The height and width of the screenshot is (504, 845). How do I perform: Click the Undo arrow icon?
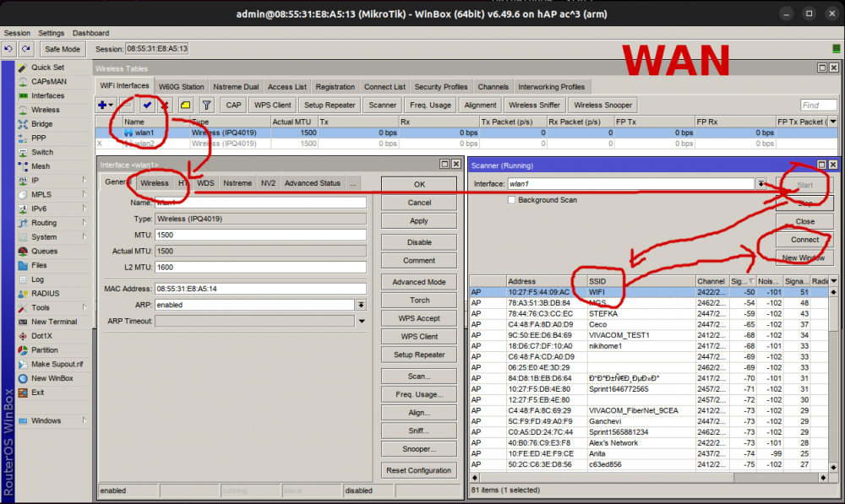tap(9, 50)
